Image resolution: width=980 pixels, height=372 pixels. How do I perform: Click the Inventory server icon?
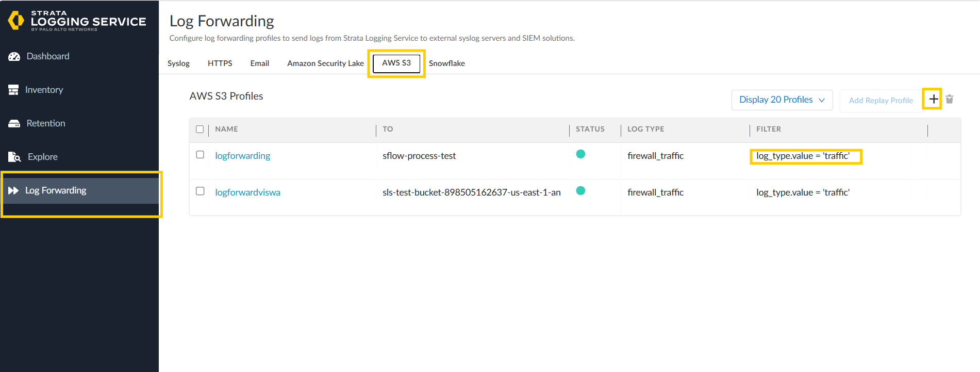pyautogui.click(x=13, y=90)
